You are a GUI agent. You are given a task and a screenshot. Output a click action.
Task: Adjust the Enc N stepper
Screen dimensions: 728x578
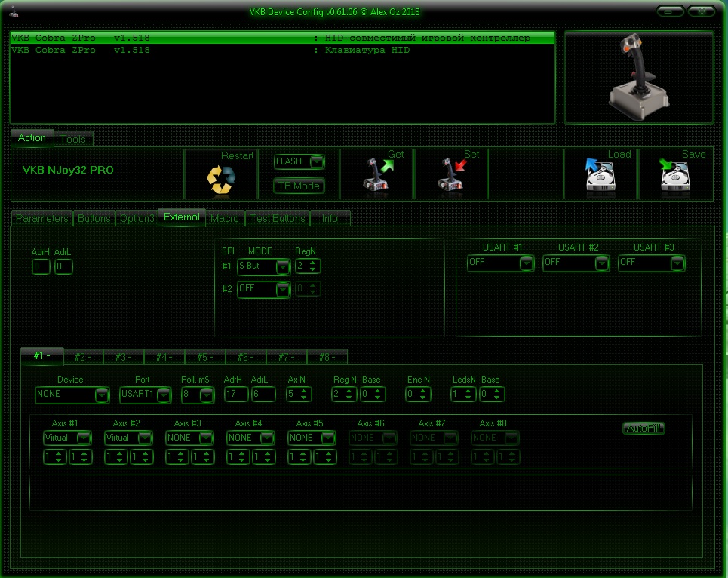[x=418, y=395]
